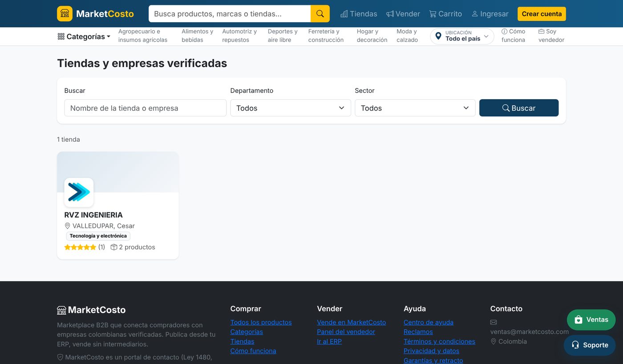
Task: Open Vende en MarketCosto footer link
Action: coord(352,322)
